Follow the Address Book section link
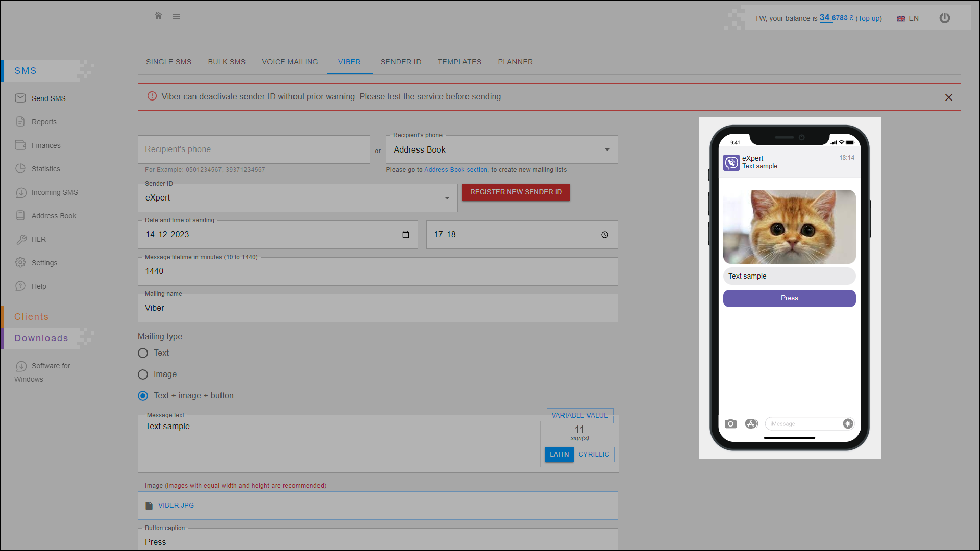 pos(456,170)
